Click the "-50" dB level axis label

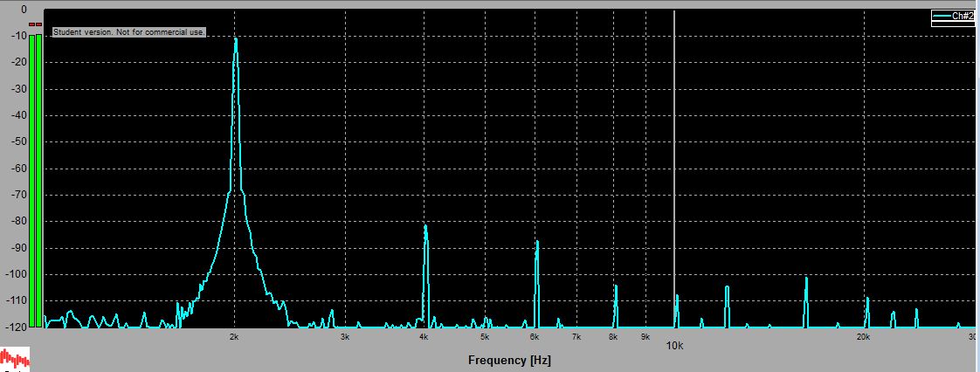pos(18,142)
